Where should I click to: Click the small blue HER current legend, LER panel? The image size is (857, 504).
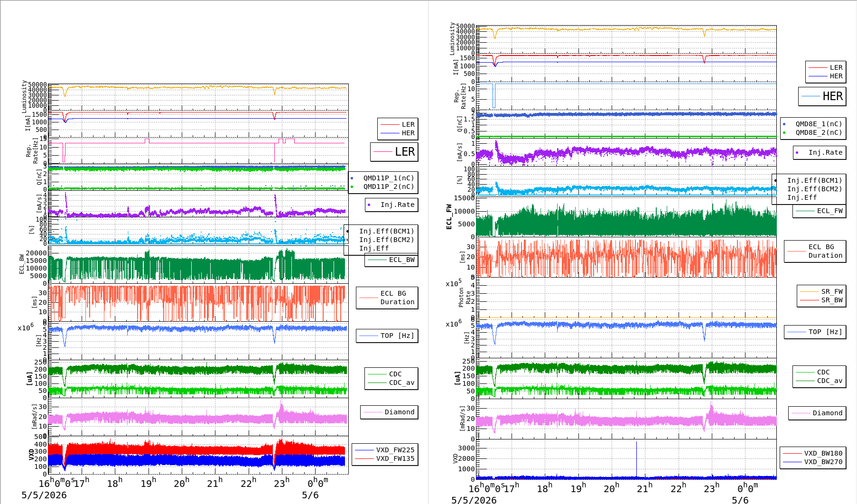pos(398,133)
